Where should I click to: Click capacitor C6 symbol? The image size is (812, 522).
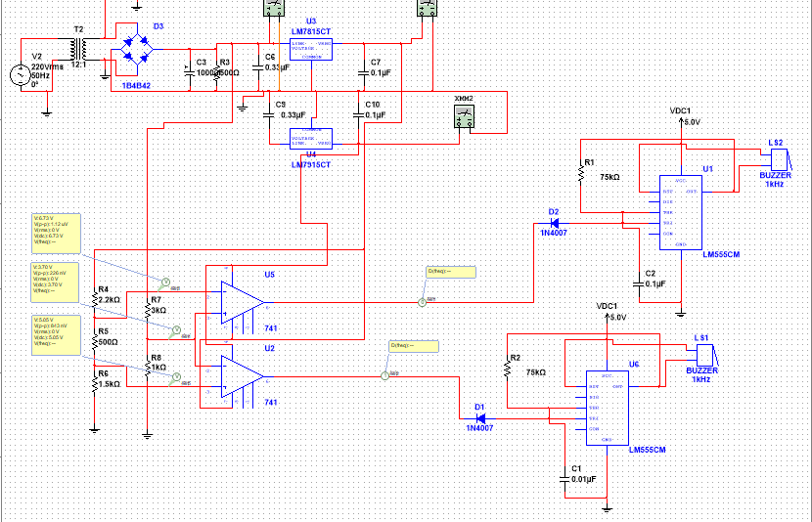click(x=258, y=67)
